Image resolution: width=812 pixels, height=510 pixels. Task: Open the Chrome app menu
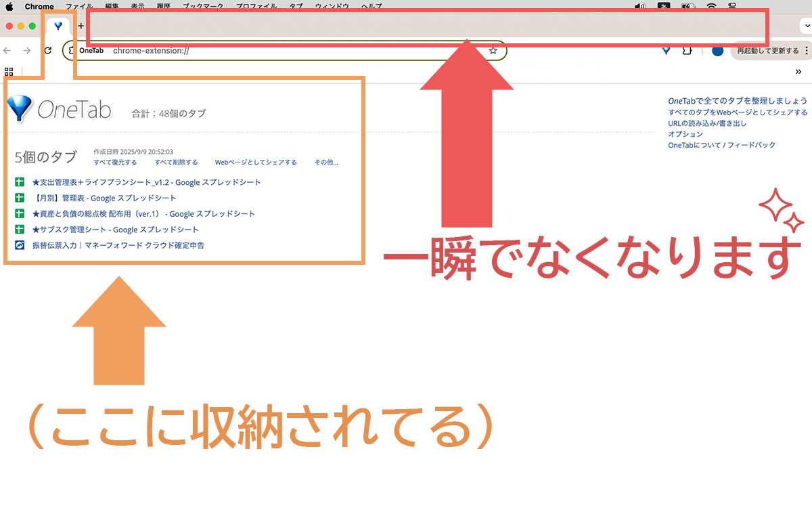click(39, 6)
